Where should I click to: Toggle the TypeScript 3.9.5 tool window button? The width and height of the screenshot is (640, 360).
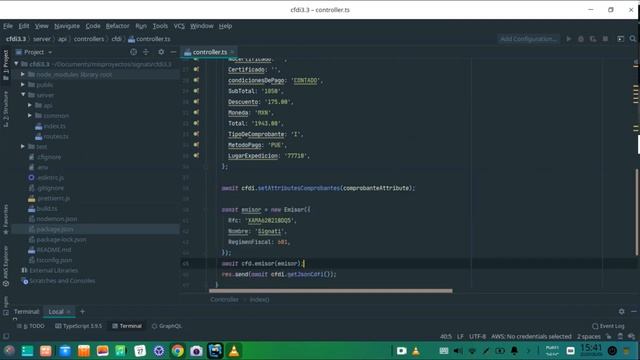pyautogui.click(x=78, y=326)
